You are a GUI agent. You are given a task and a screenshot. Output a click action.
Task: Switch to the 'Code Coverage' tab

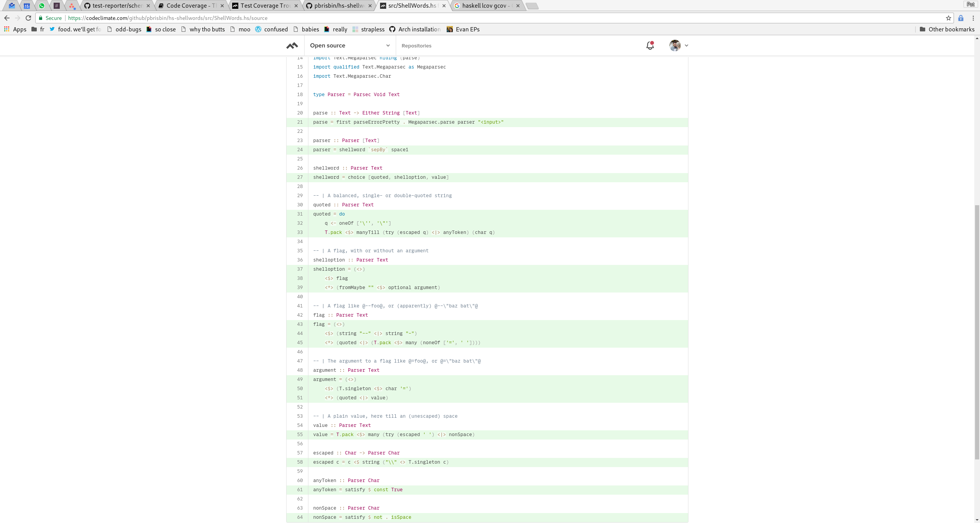(x=188, y=6)
